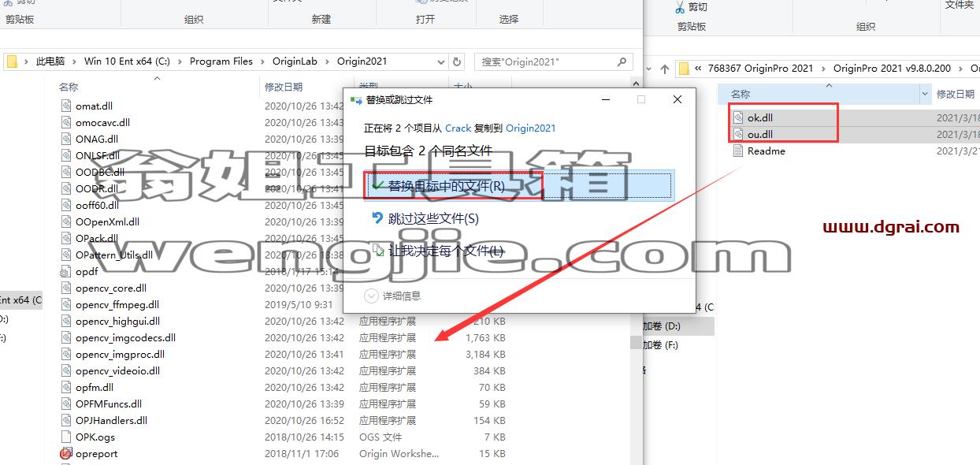
Task: Click the search magnifier in Origin2021 window
Action: [622, 61]
